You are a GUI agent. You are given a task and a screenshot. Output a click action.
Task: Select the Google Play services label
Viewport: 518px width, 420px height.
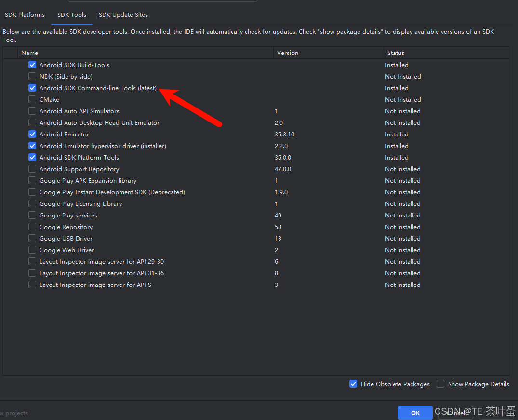[68, 215]
